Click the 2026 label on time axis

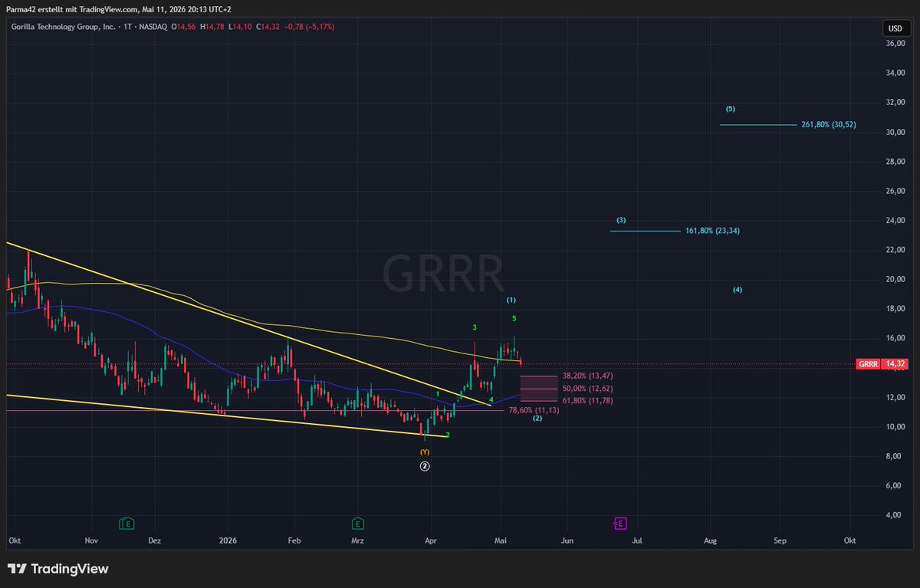pos(228,540)
